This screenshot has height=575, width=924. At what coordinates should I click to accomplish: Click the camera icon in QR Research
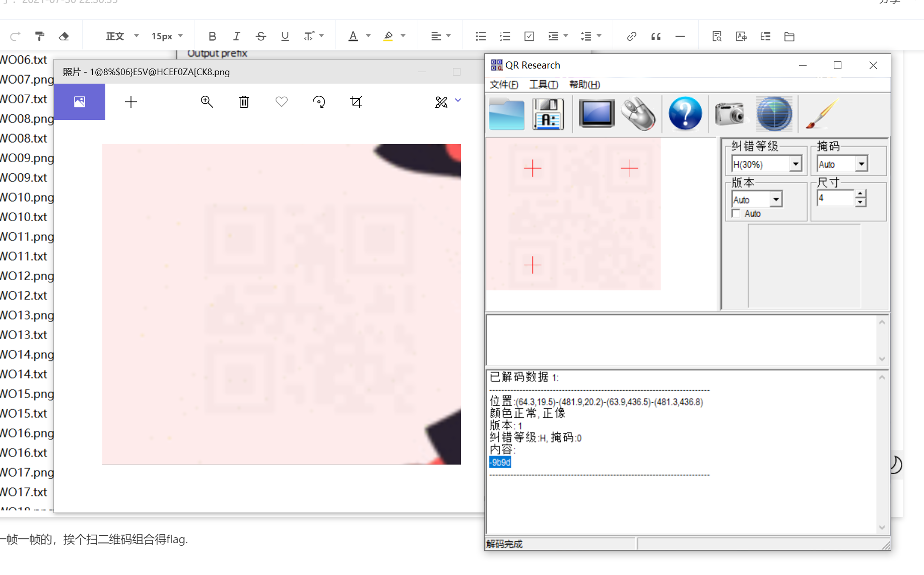click(730, 113)
